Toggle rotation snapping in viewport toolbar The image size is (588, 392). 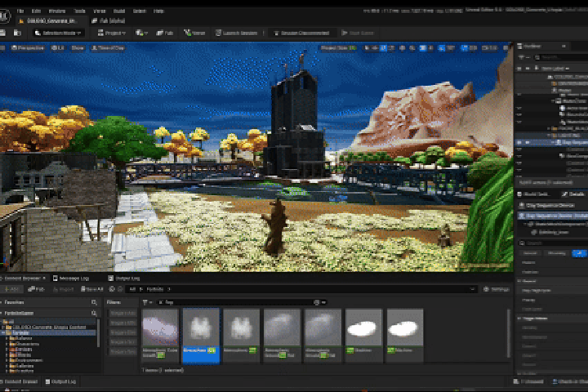(441, 48)
